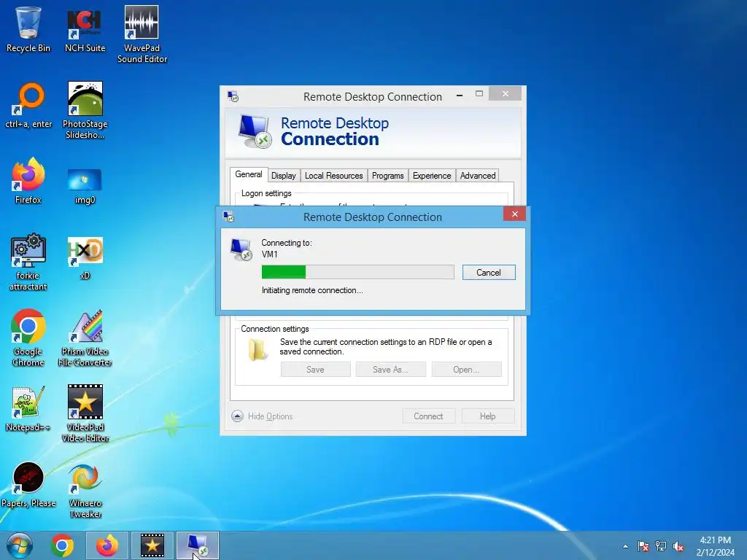The width and height of the screenshot is (747, 560).
Task: Launch Prism Video File Converter
Action: [x=85, y=338]
